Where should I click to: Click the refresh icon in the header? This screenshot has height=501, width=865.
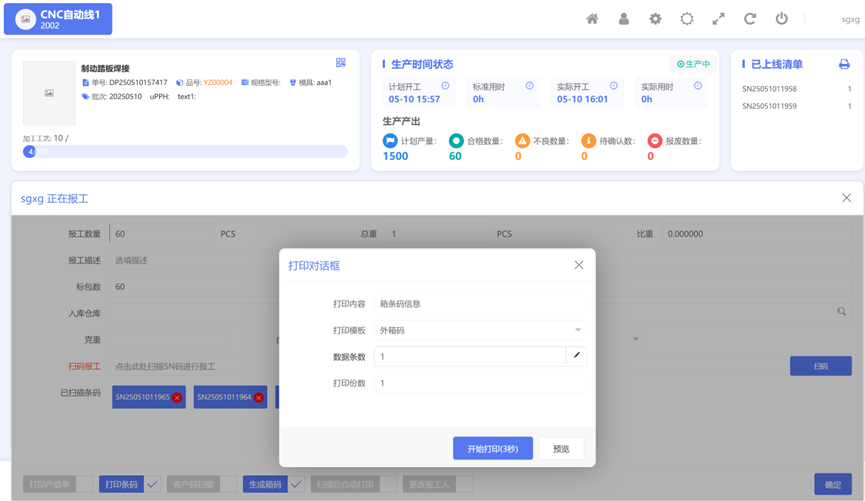[750, 19]
